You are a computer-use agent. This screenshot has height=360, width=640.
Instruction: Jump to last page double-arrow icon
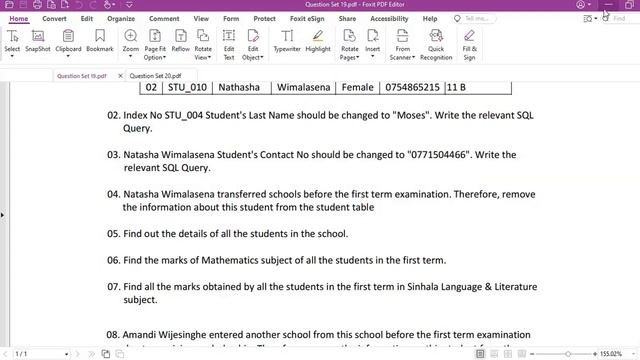pos(91,354)
